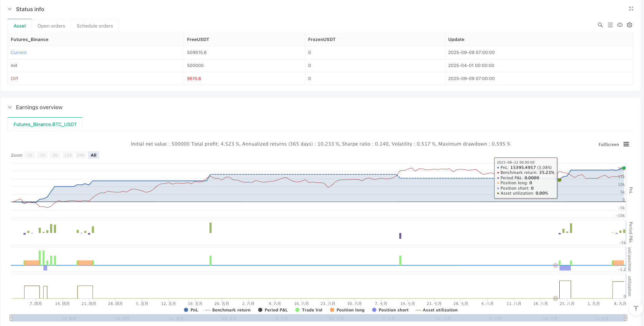The height and width of the screenshot is (326, 644).
Task: Click the search magnifier icon
Action: [x=600, y=25]
